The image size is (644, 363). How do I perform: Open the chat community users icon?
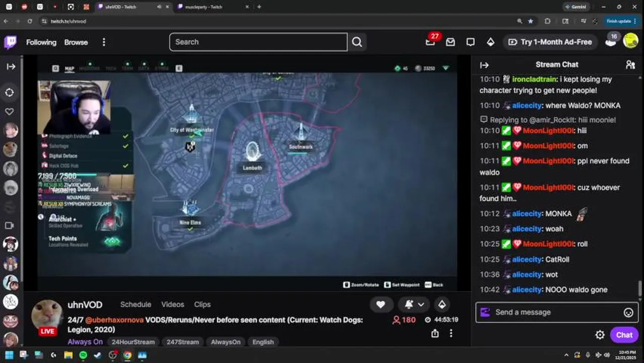coord(630,65)
